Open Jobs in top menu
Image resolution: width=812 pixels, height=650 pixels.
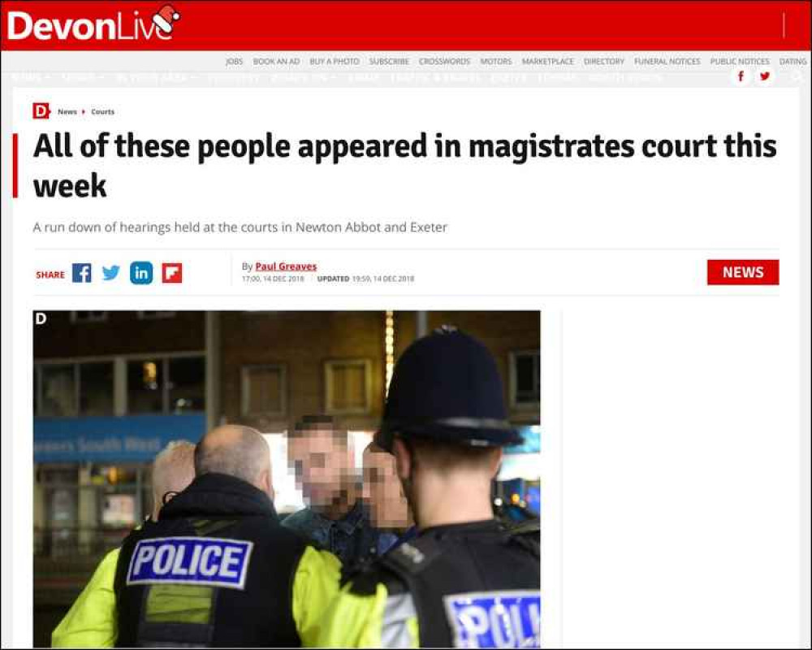[x=234, y=61]
